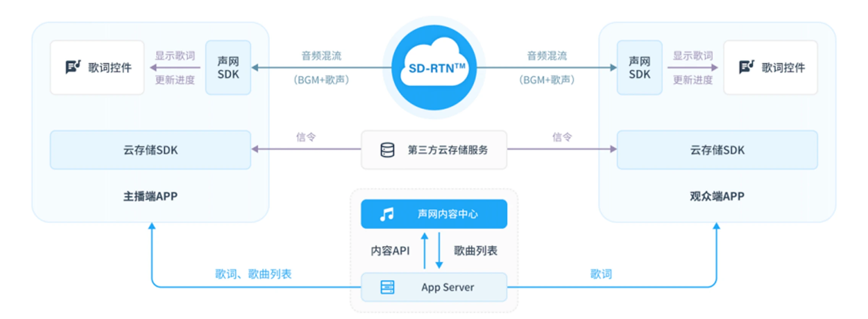This screenshot has height=319, width=868.
Task: Select the 声网 SDK box in 观众端APP
Action: coord(640,68)
